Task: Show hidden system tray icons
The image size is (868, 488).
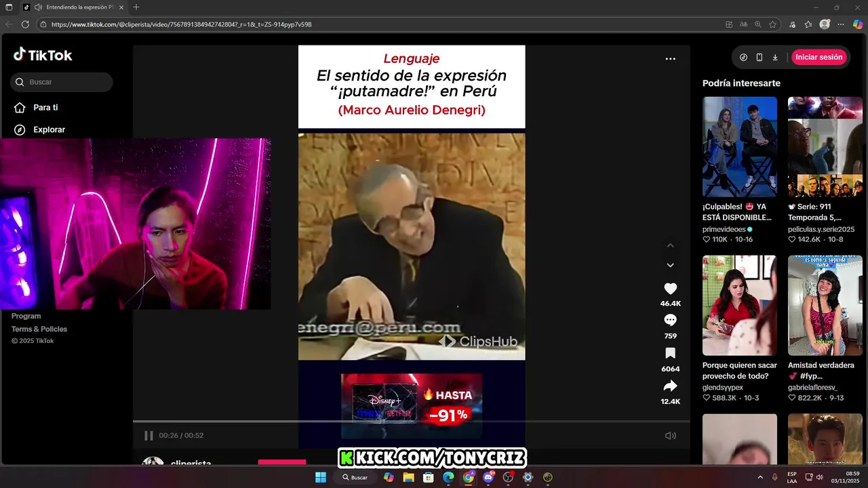Action: (759, 477)
